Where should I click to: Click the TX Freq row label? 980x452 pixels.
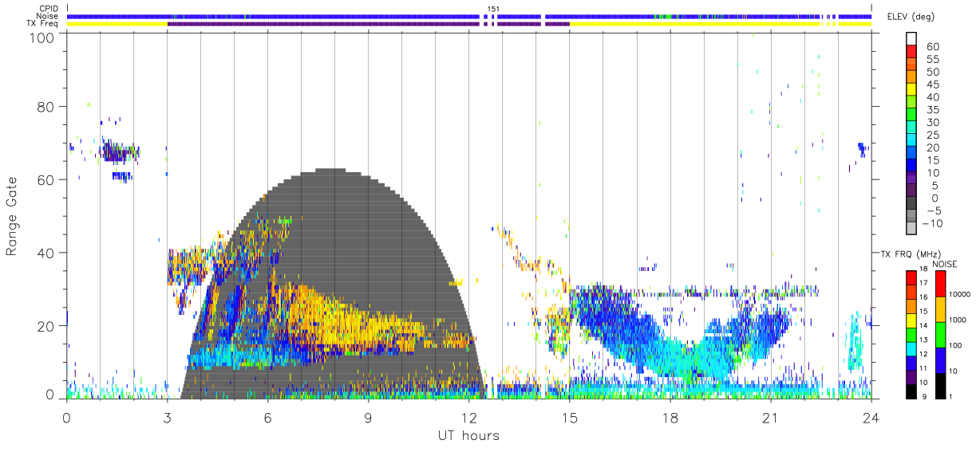(x=43, y=24)
